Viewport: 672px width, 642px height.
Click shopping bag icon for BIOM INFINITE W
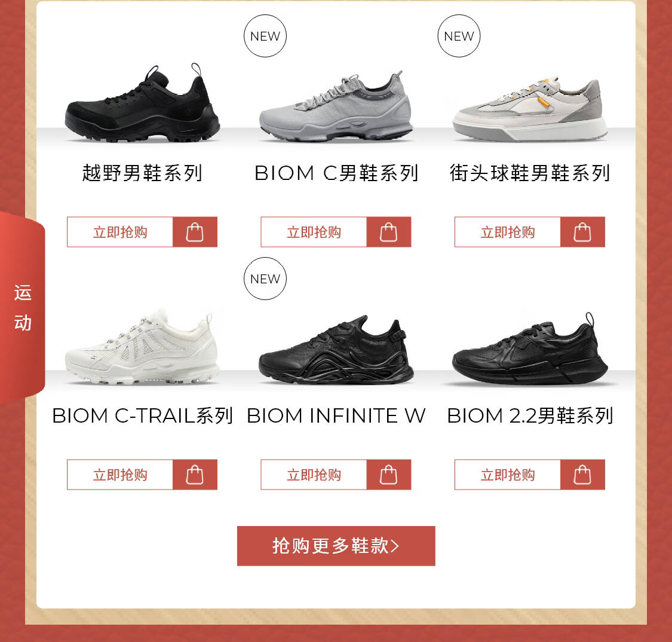pos(389,475)
